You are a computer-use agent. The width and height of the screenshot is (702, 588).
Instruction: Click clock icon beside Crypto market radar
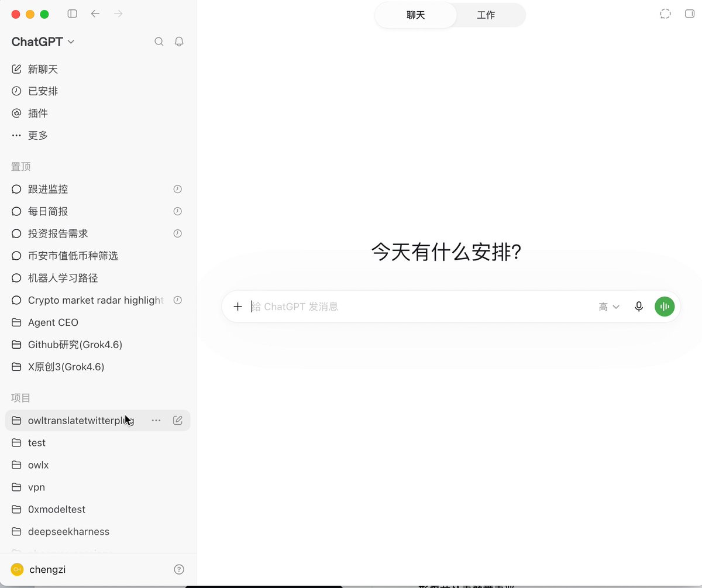pos(178,300)
